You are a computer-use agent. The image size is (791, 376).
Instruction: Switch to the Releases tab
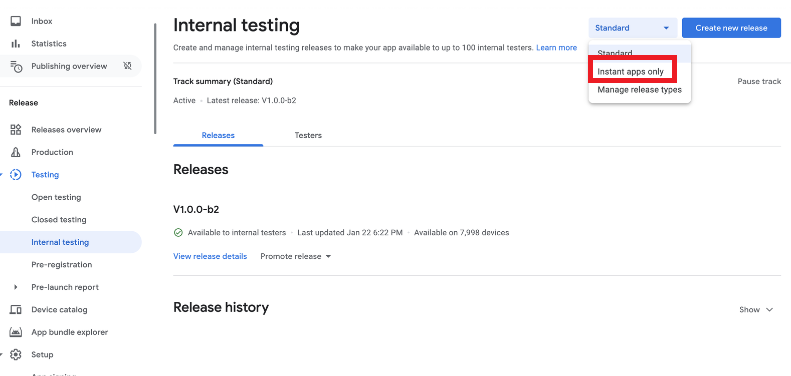pyautogui.click(x=218, y=135)
